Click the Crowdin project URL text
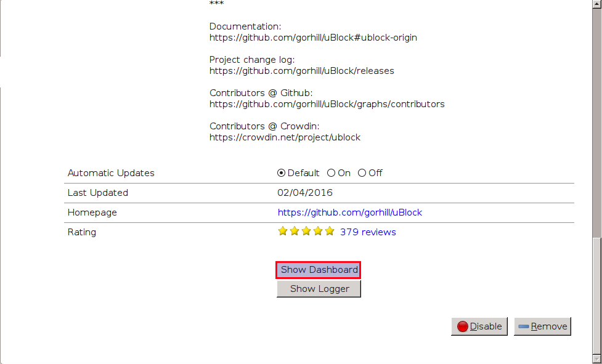602x364 pixels. click(x=285, y=137)
